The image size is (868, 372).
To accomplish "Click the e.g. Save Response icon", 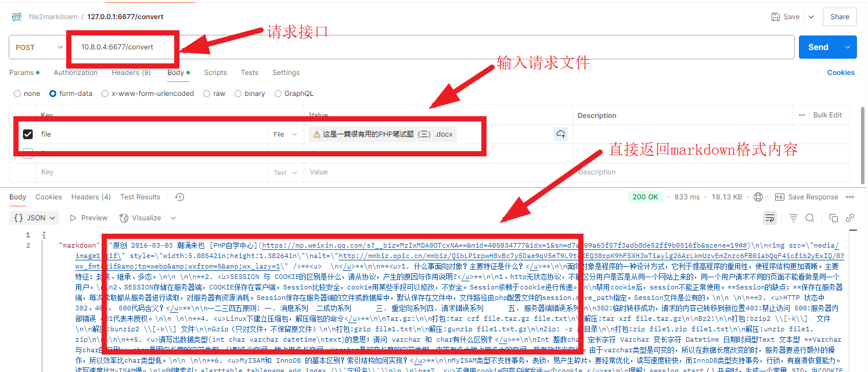I will (780, 197).
